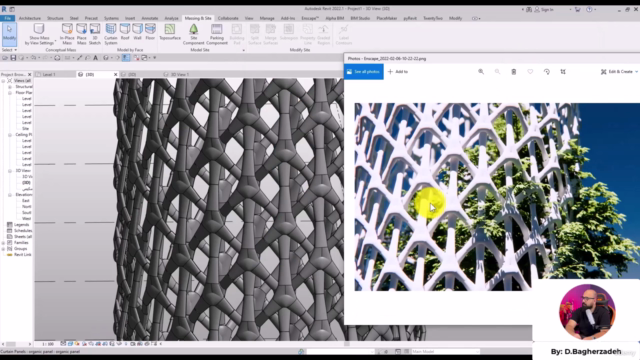
Task: Close the active {3D} view tab
Action: pyautogui.click(x=116, y=75)
